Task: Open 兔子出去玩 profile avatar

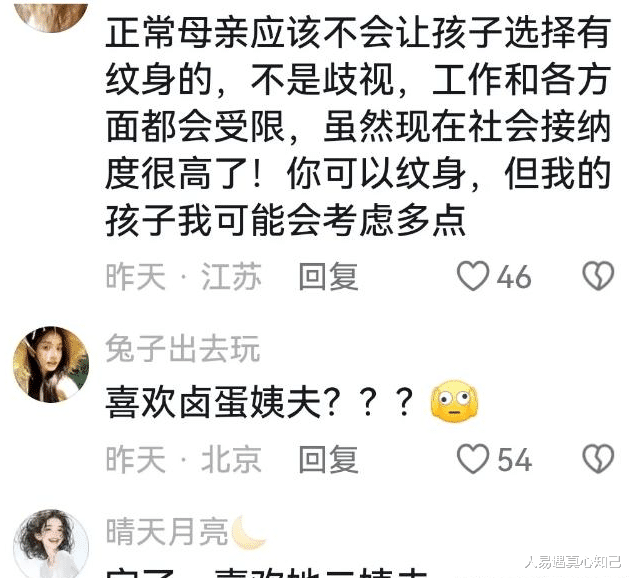Action: (x=51, y=364)
